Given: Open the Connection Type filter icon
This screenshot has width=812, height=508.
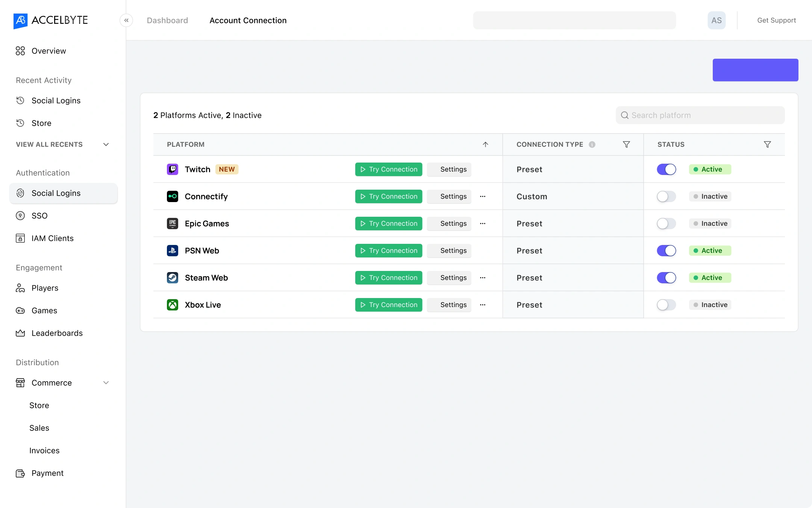Looking at the screenshot, I should [626, 144].
